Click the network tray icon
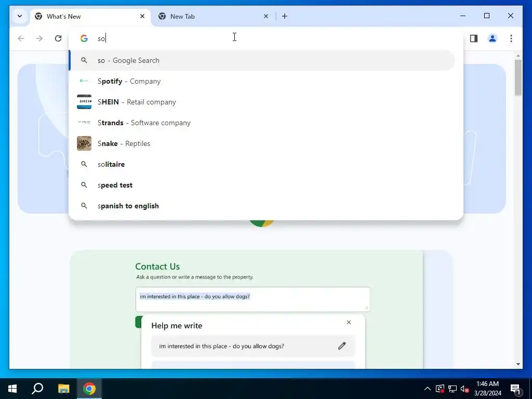532x399 pixels. coord(453,389)
